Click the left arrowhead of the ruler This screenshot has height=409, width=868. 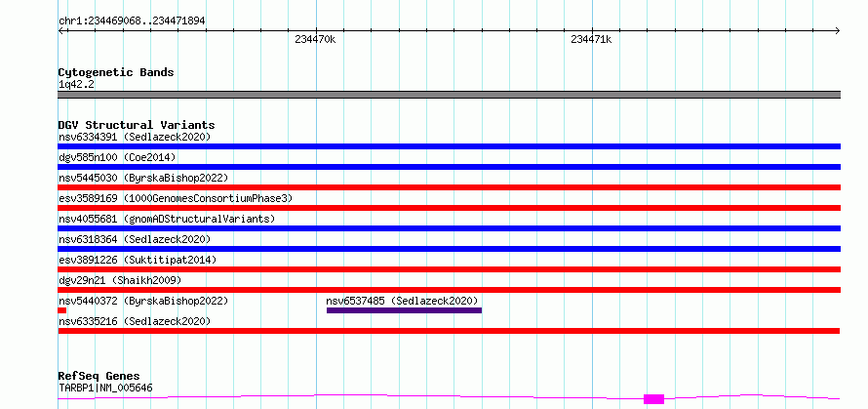60,31
